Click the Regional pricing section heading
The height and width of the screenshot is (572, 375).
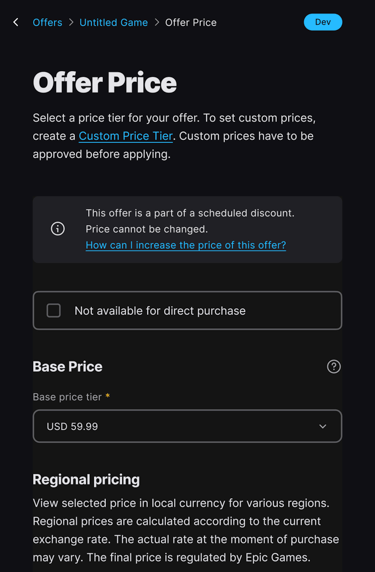click(86, 479)
